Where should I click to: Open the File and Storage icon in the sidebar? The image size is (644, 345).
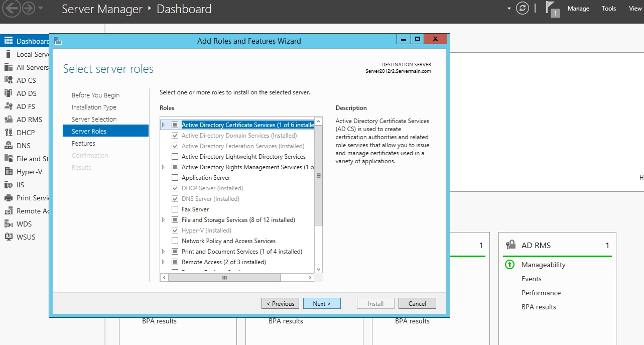click(9, 159)
